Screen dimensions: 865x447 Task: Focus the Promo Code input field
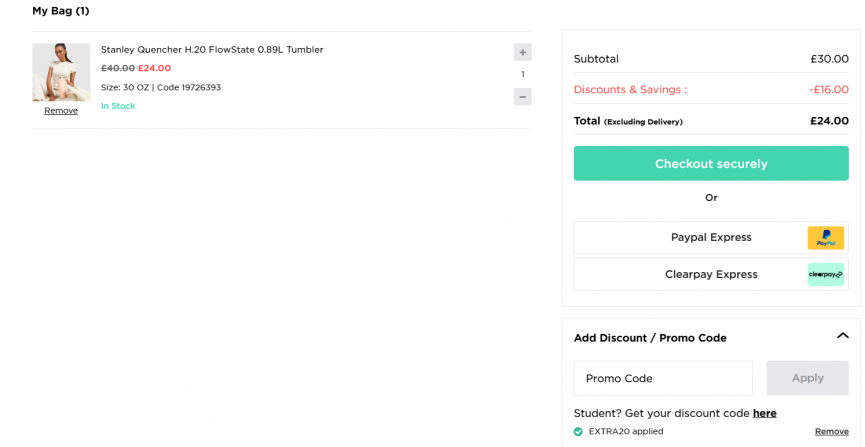pos(662,378)
